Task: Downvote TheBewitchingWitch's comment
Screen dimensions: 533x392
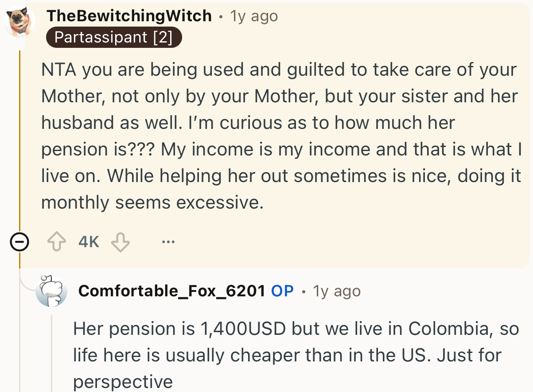Action: pyautogui.click(x=120, y=241)
